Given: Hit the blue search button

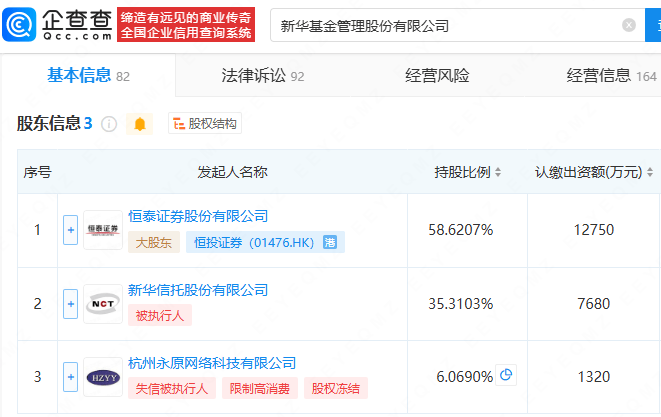Looking at the screenshot, I should point(653,25).
